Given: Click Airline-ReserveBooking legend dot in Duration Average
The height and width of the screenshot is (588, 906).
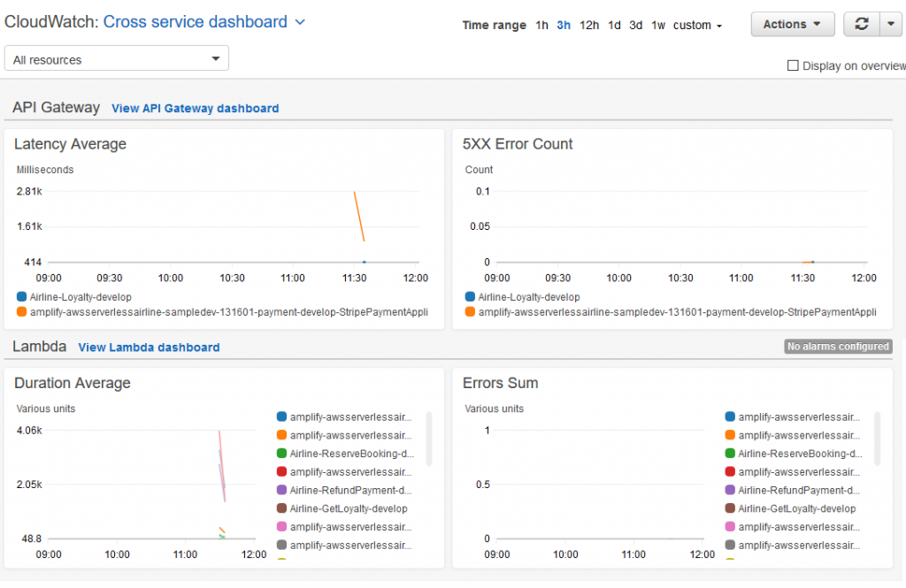Looking at the screenshot, I should [x=280, y=454].
